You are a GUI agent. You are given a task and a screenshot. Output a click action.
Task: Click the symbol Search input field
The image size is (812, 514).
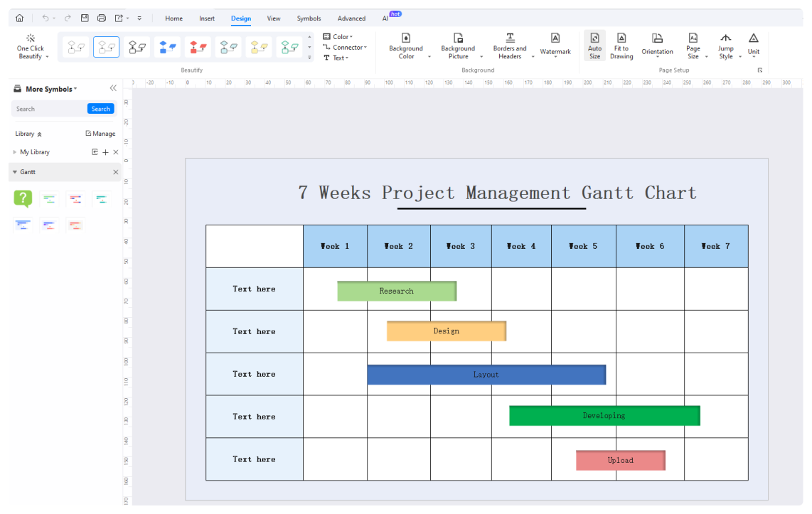pos(49,109)
